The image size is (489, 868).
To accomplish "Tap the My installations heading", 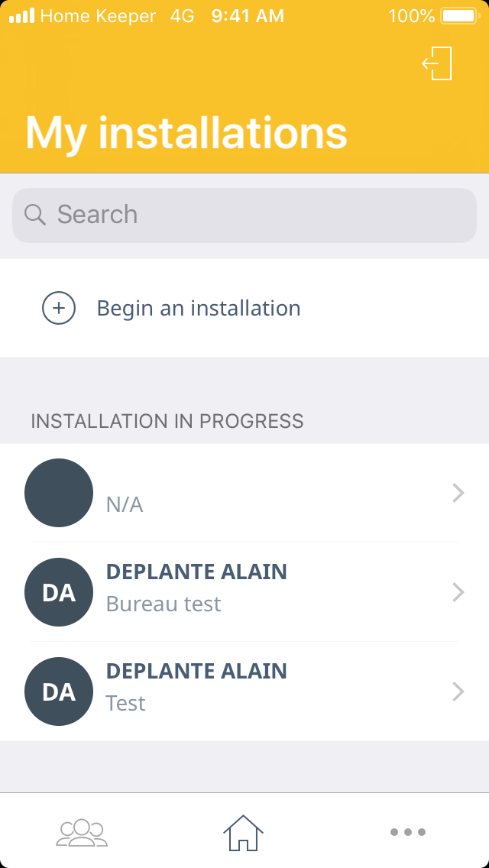I will click(186, 133).
